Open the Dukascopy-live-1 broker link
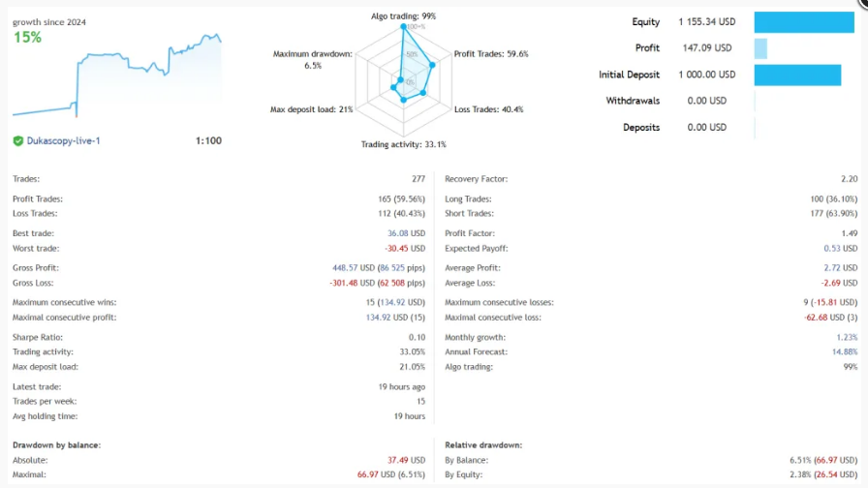The width and height of the screenshot is (868, 488). (x=64, y=141)
